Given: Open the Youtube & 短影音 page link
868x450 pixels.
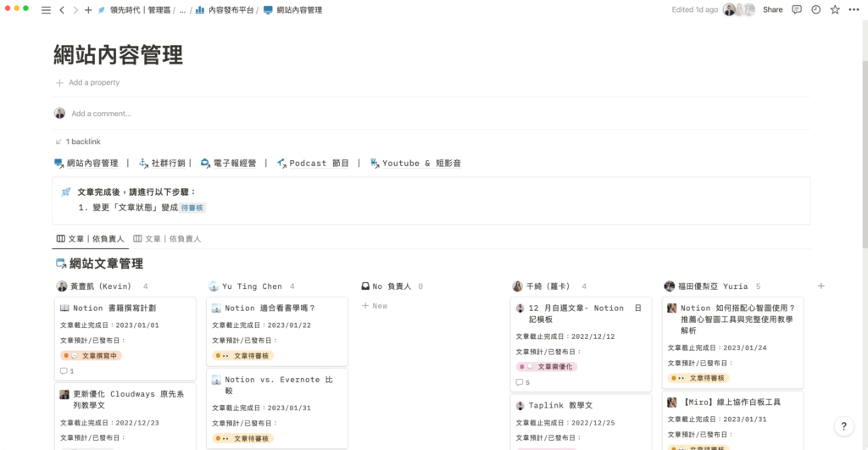Looking at the screenshot, I should click(x=415, y=164).
